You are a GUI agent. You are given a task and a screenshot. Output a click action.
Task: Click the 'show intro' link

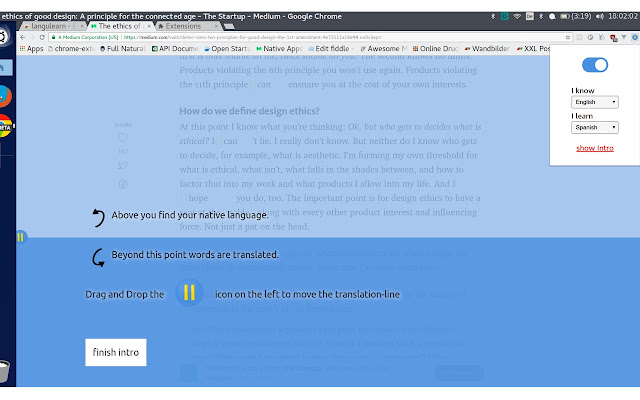595,148
